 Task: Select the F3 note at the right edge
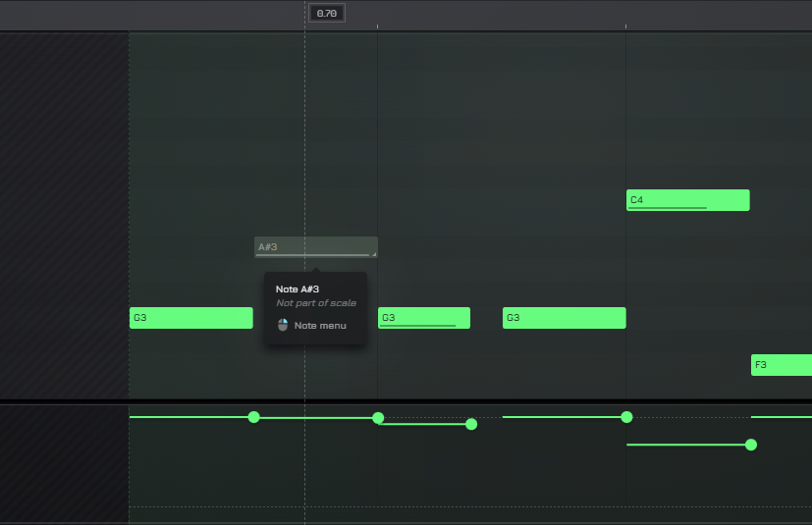click(782, 365)
